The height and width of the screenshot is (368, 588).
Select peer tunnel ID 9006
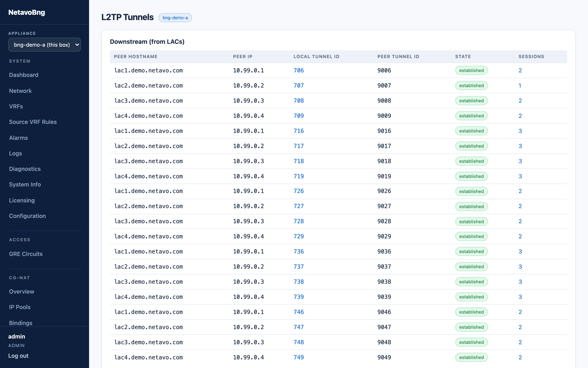pos(384,70)
